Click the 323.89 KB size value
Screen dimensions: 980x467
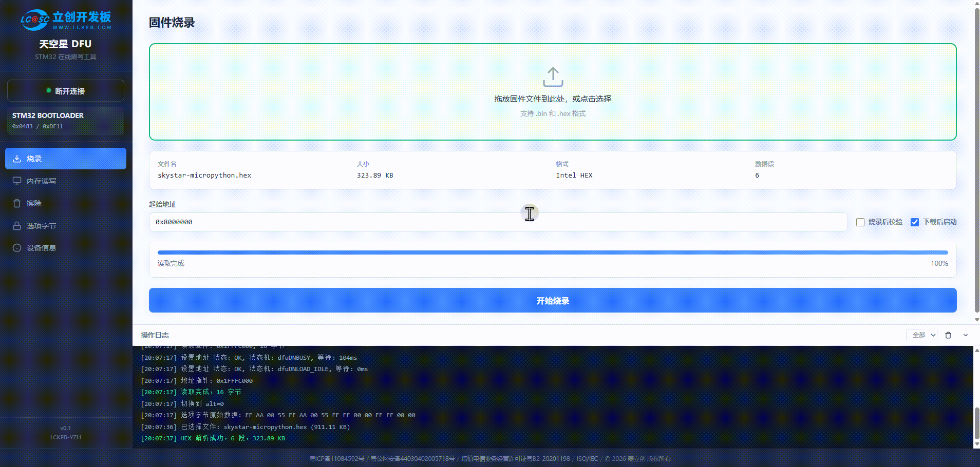375,176
